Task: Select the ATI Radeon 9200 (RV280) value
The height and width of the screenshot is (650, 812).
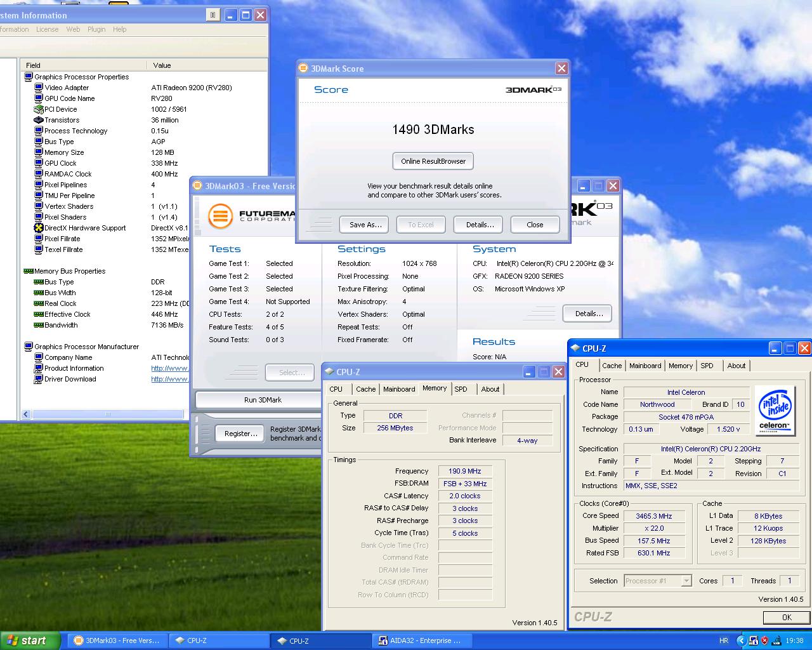Action: click(x=192, y=88)
